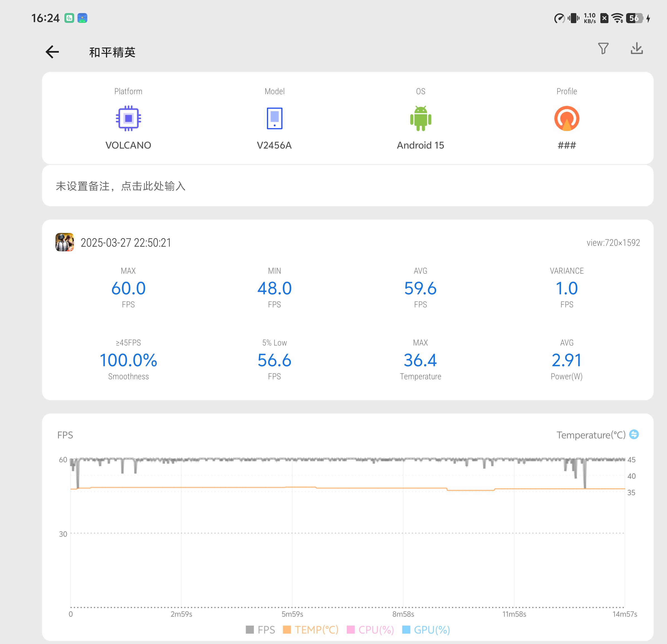This screenshot has width=667, height=644.
Task: Tap the green notification app icon
Action: (69, 18)
